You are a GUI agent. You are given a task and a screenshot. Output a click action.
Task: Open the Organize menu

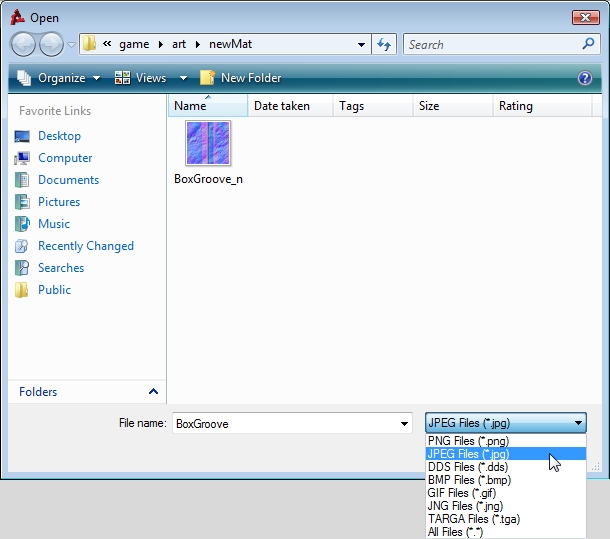pos(60,78)
